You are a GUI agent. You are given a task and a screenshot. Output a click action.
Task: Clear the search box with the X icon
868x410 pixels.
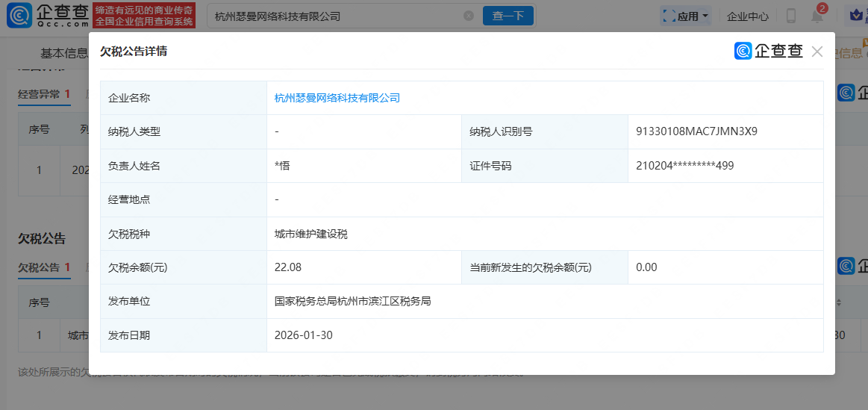(468, 16)
